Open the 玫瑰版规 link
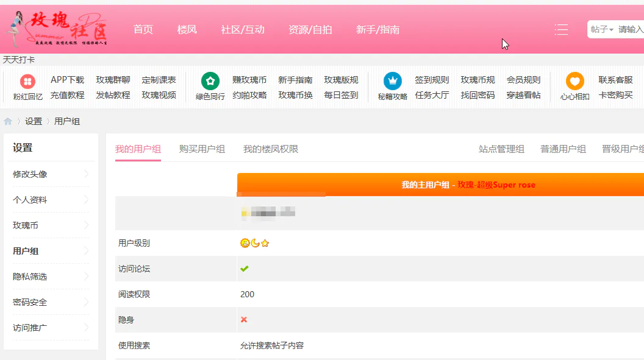 (341, 80)
